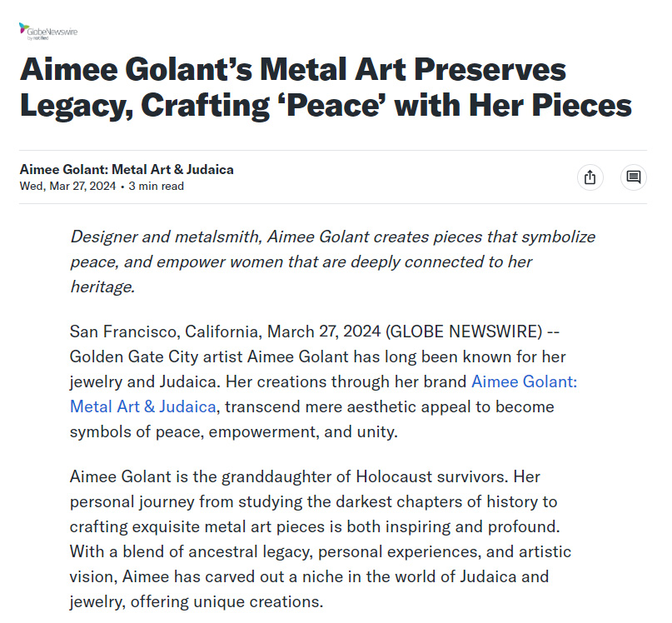Click the bold author byline under headline

pos(127,169)
